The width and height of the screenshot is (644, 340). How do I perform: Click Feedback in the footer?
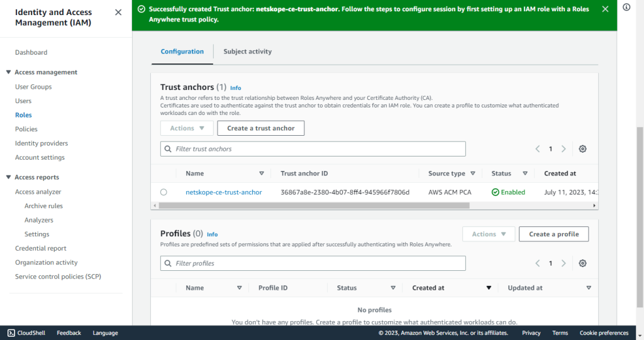point(69,333)
